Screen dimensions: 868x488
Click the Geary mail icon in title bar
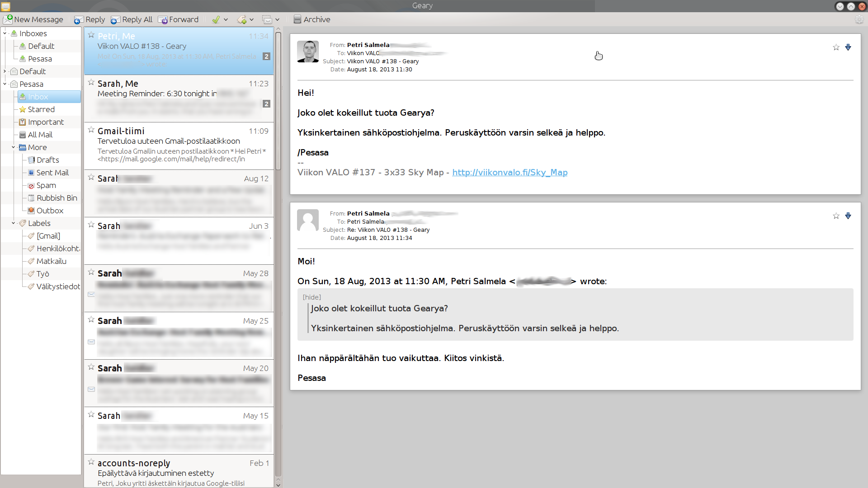5,6
